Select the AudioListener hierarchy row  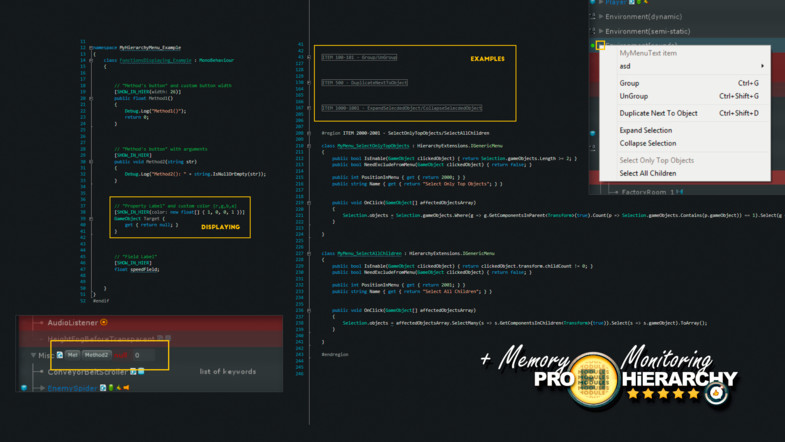coord(150,323)
